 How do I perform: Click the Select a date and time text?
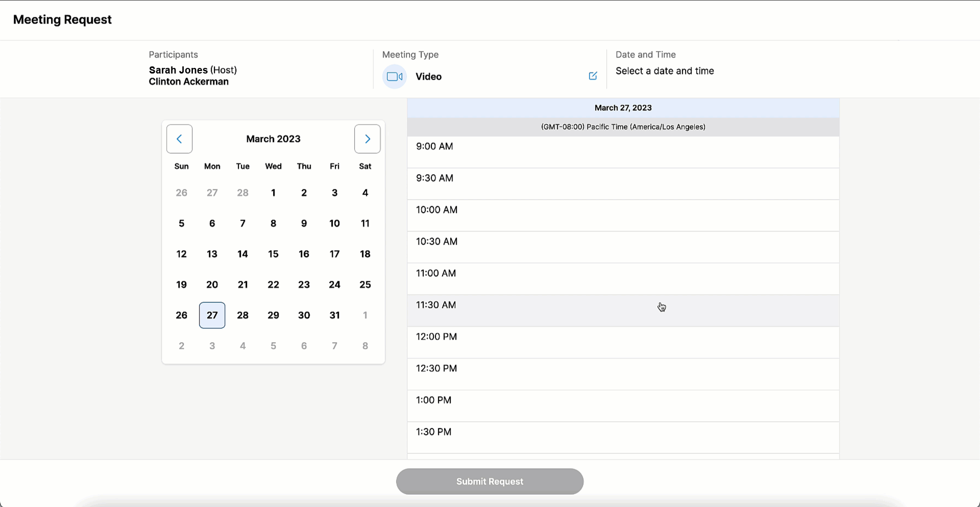[665, 71]
